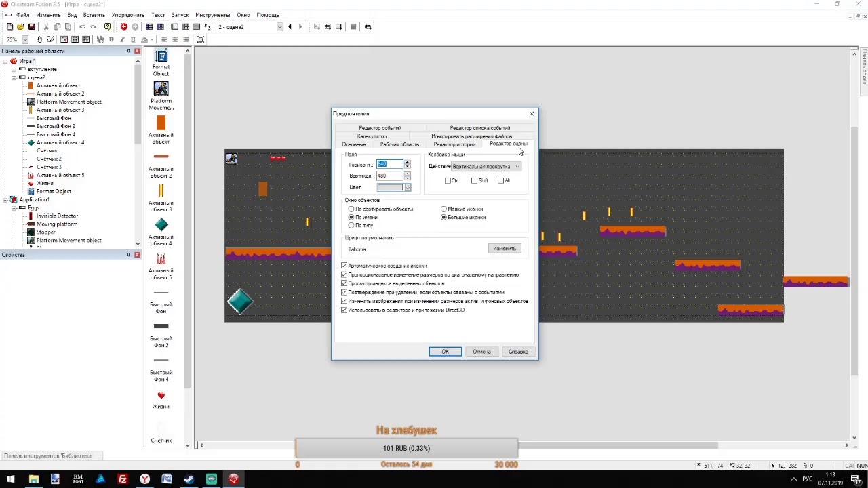
Task: Close the Панель рабочей области panel
Action: point(137,51)
